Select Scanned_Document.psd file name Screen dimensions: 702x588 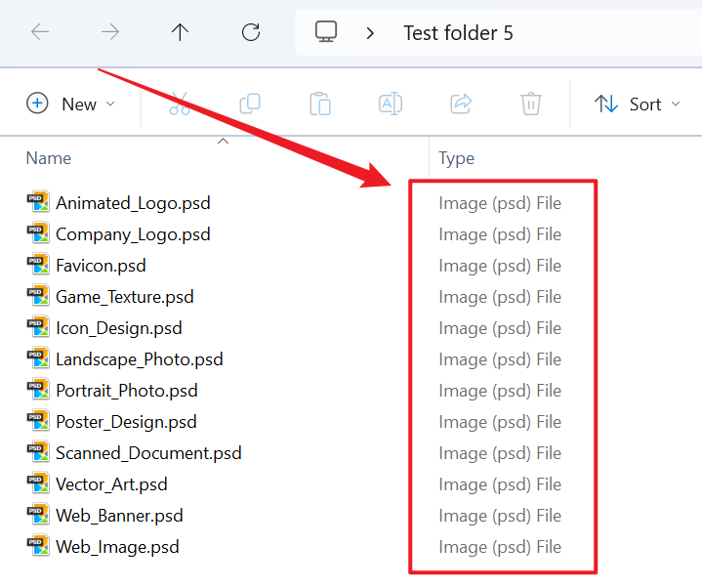click(148, 453)
